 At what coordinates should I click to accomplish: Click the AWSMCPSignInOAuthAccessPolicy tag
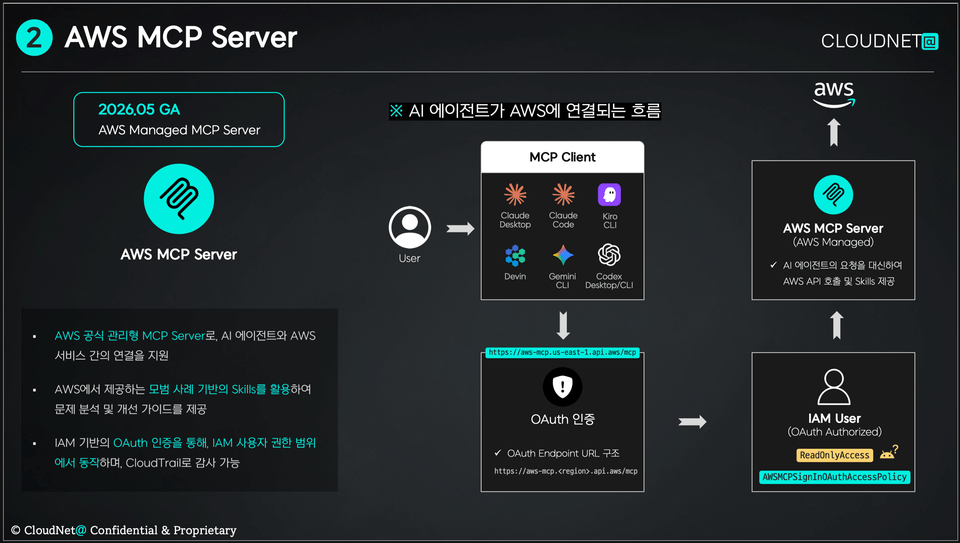(834, 477)
